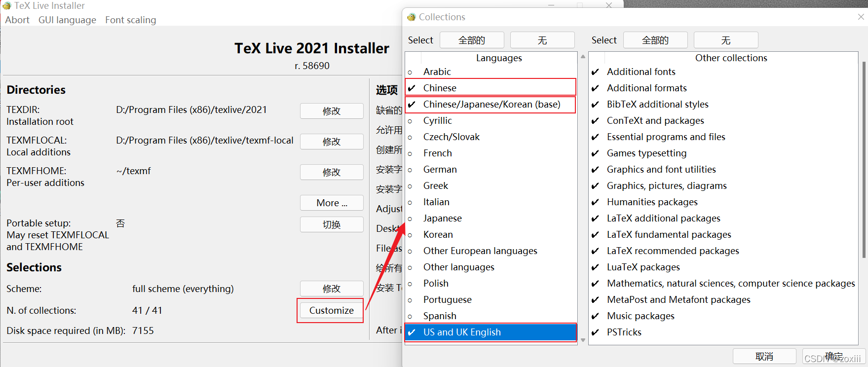The height and width of the screenshot is (367, 868).
Task: Click the Customize collections button
Action: point(331,310)
